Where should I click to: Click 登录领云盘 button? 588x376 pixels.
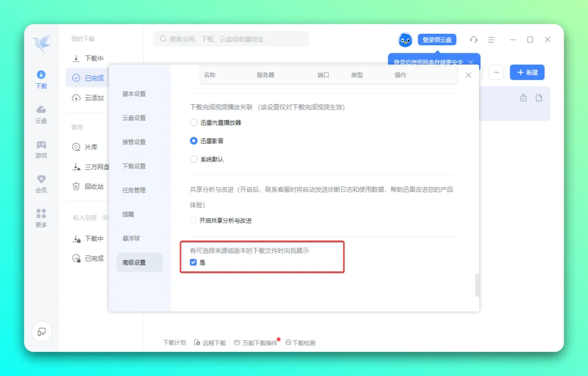click(x=437, y=39)
